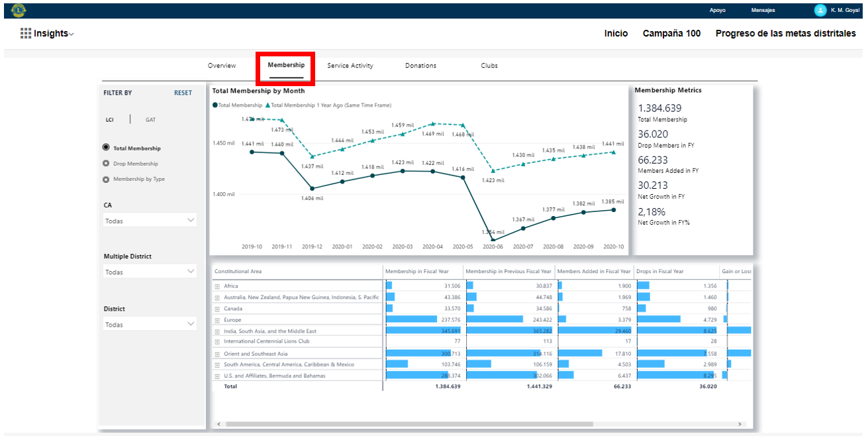Switch to the Service Activity tab
The width and height of the screenshot is (868, 442).
(x=350, y=66)
